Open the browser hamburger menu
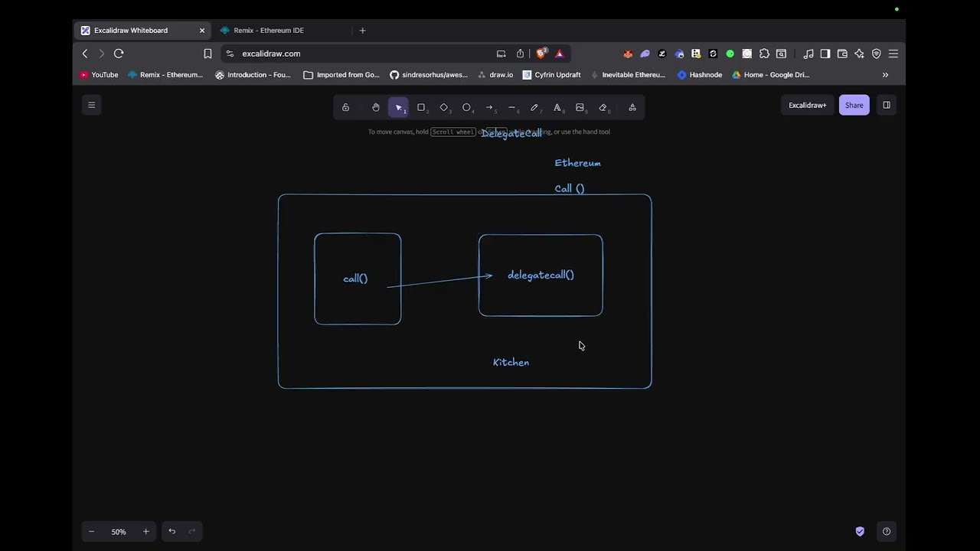Viewport: 980px width, 551px height. point(893,54)
